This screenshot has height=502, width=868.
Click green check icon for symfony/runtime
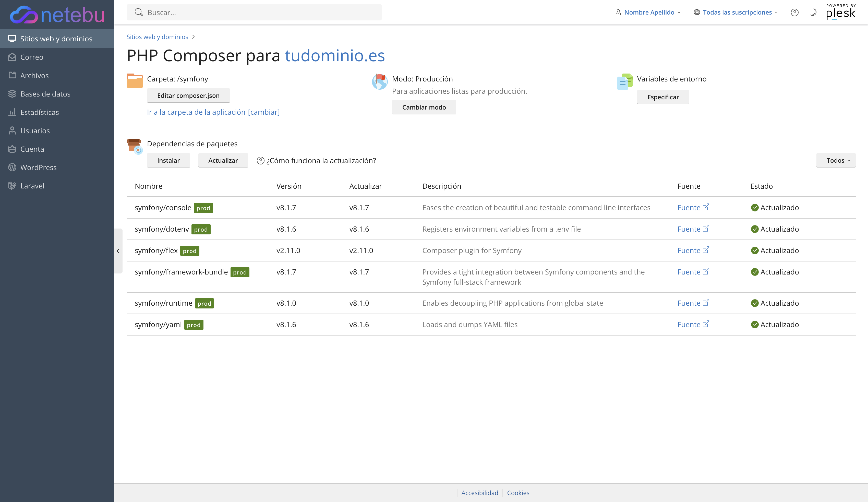point(755,303)
